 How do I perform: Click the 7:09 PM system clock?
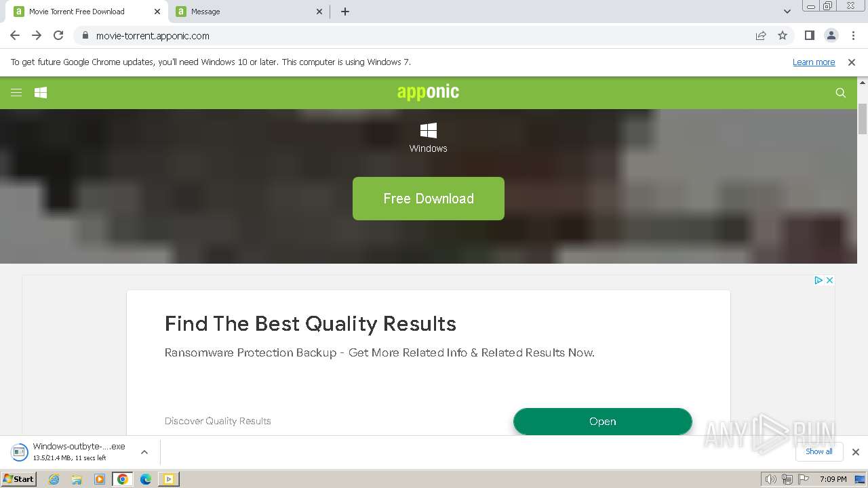click(x=833, y=479)
